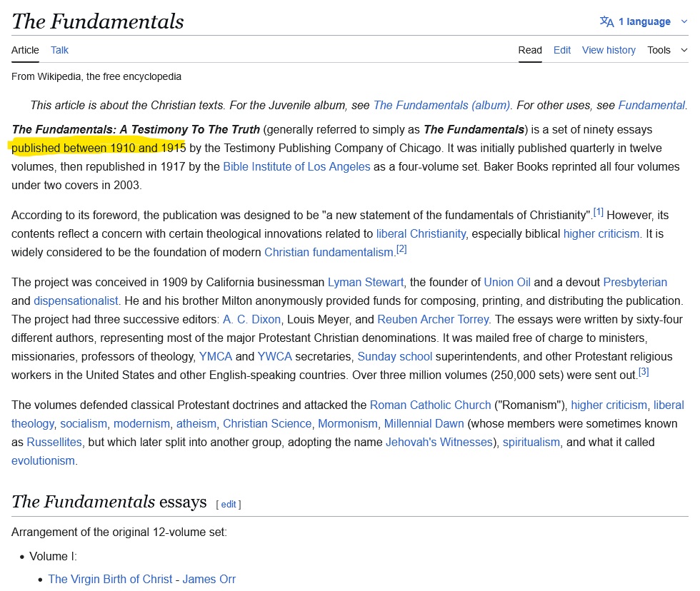Open the atheism link
This screenshot has height=591, width=700.
[x=196, y=424]
